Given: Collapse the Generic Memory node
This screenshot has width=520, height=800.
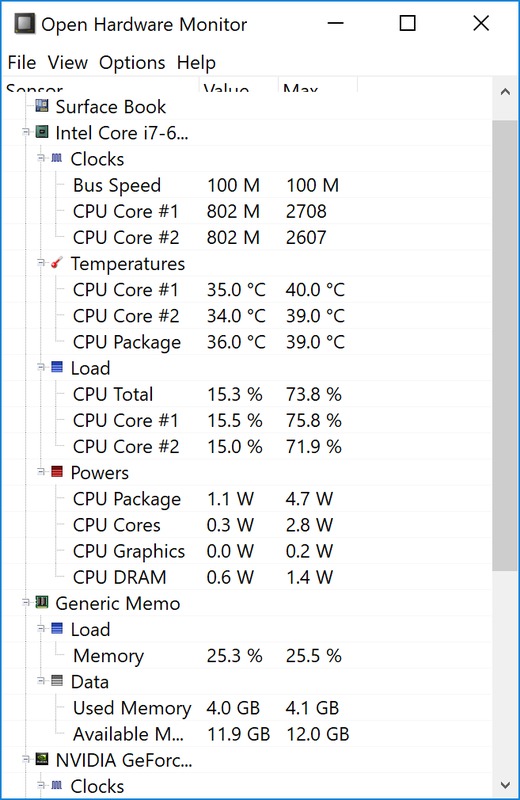Looking at the screenshot, I should tap(26, 603).
